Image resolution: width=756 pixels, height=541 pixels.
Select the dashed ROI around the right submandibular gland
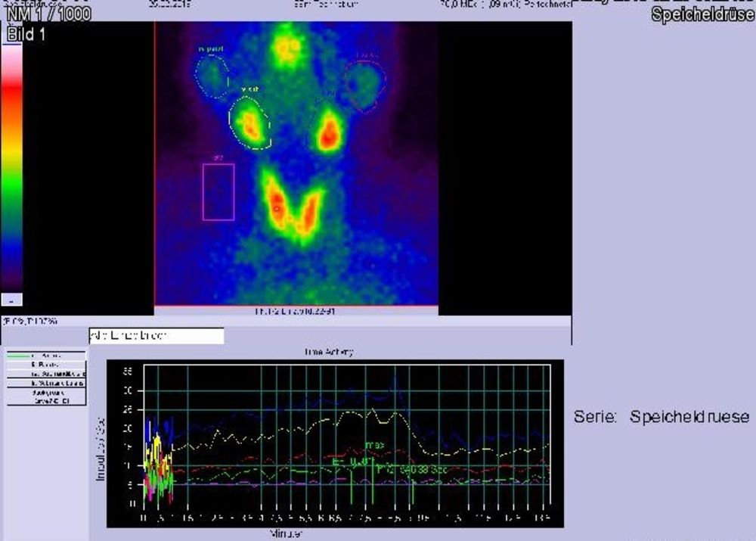249,123
